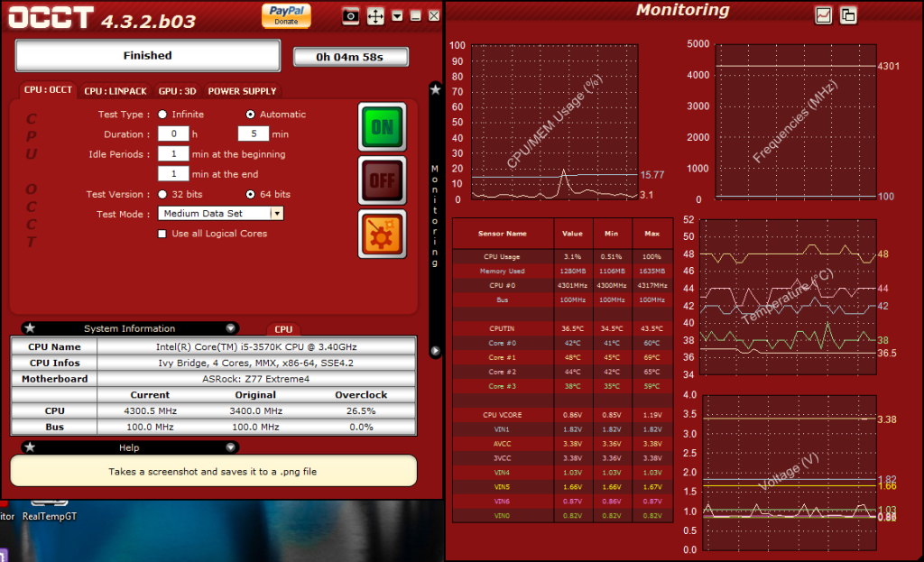
Task: Click the graph icon in Monitoring header
Action: tap(824, 15)
